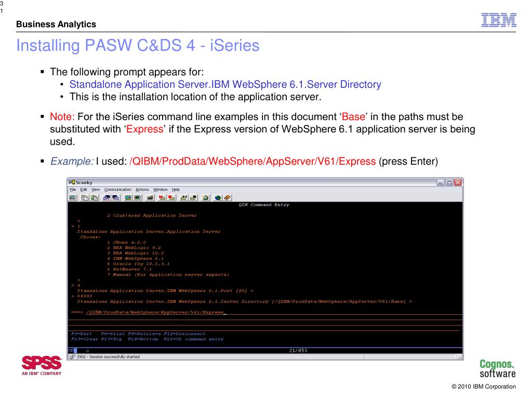This screenshot has height=399, width=532.
Task: Click option '2 BEA WebLogic 9.2'
Action: [x=134, y=248]
